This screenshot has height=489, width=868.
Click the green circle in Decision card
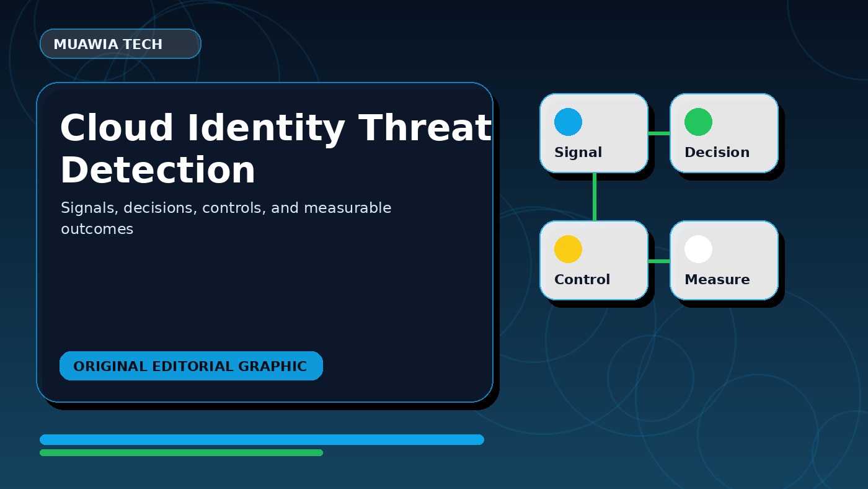pyautogui.click(x=698, y=122)
